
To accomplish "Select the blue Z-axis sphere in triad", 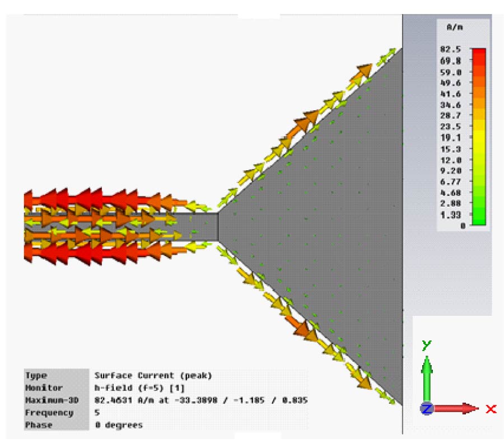I will (x=427, y=409).
